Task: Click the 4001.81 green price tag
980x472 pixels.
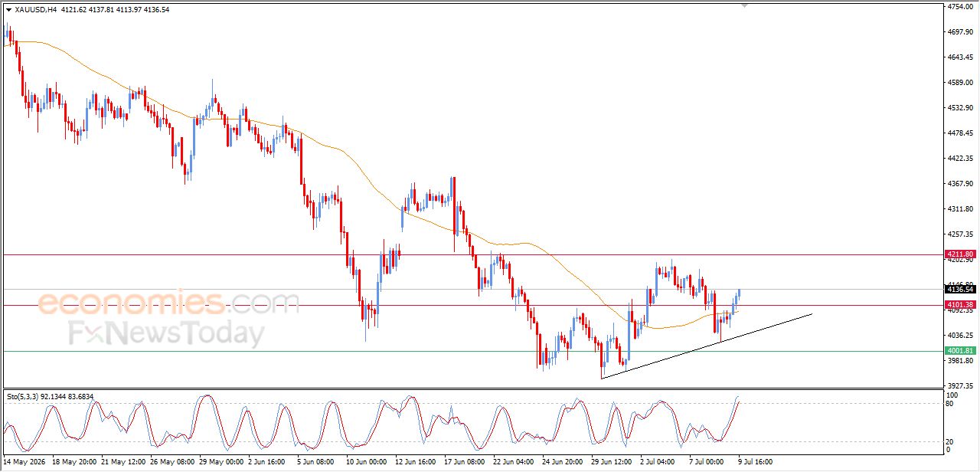Action: click(960, 351)
